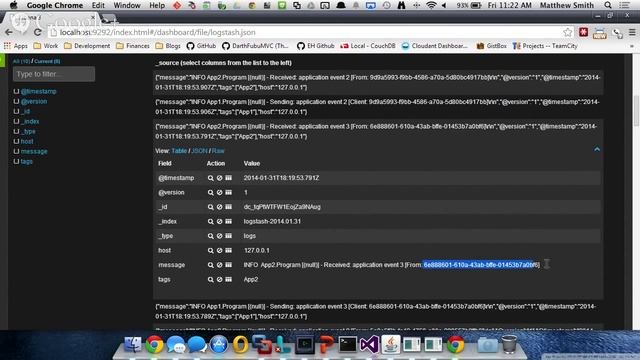Screen dimensions: 640x360
Task: Filter by tags value magnifier icon
Action: [211, 280]
